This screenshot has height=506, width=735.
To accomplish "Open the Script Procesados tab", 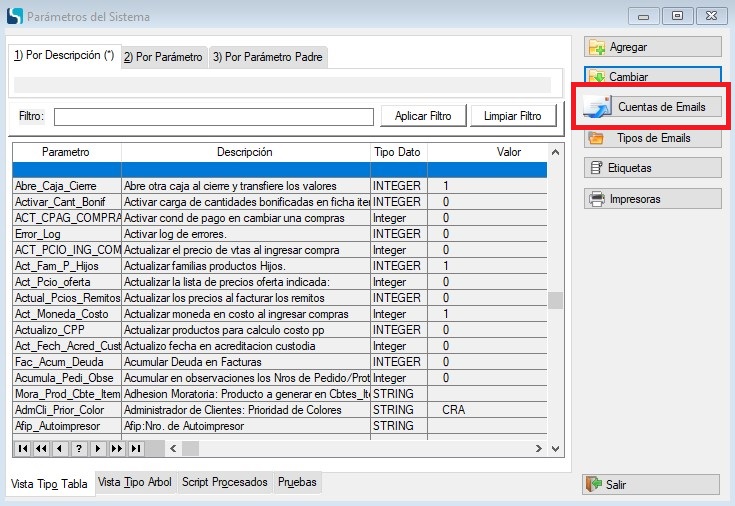I will [x=225, y=482].
